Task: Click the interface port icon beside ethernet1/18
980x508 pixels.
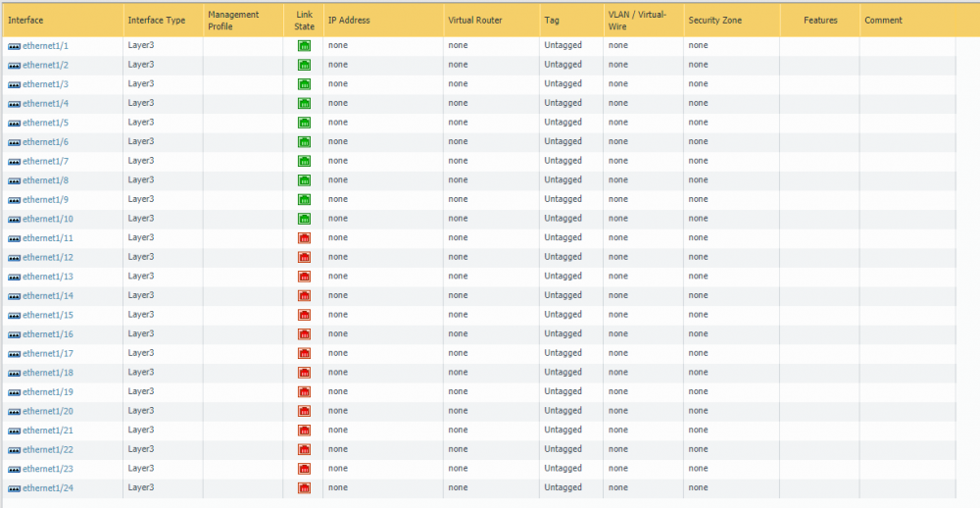Action: point(15,374)
